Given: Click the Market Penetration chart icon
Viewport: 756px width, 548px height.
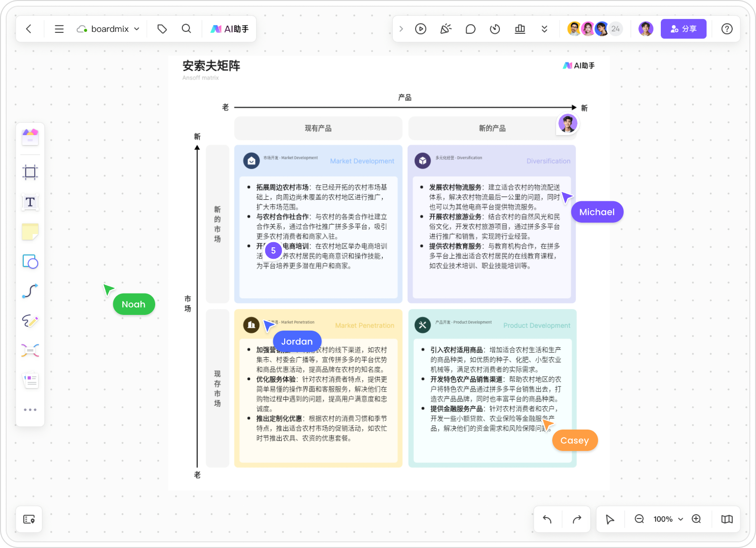Looking at the screenshot, I should (x=251, y=325).
